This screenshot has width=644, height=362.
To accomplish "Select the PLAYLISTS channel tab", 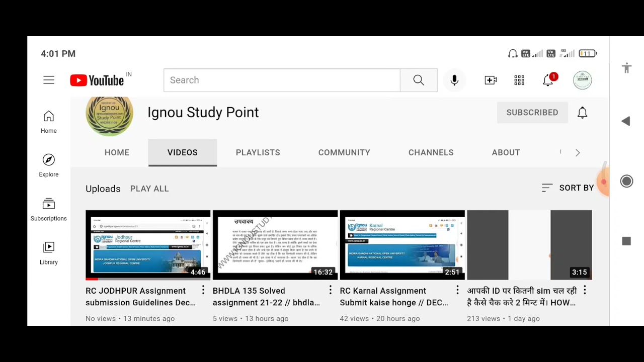I will click(258, 152).
